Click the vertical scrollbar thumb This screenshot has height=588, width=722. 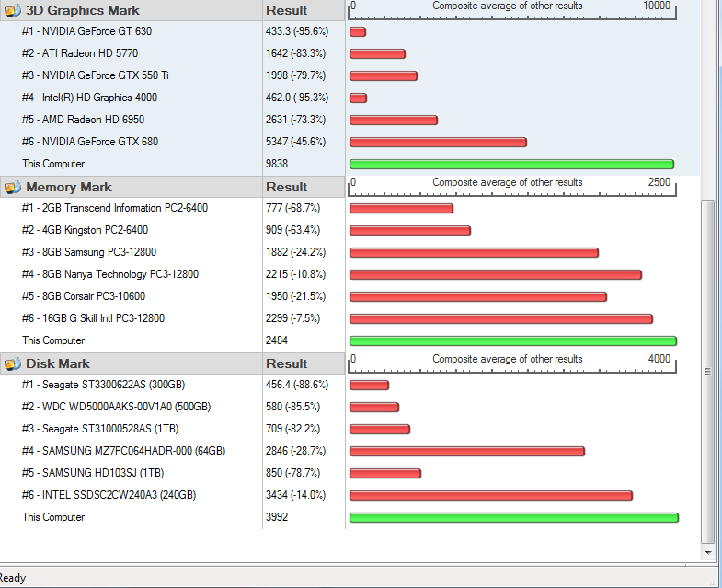point(706,368)
